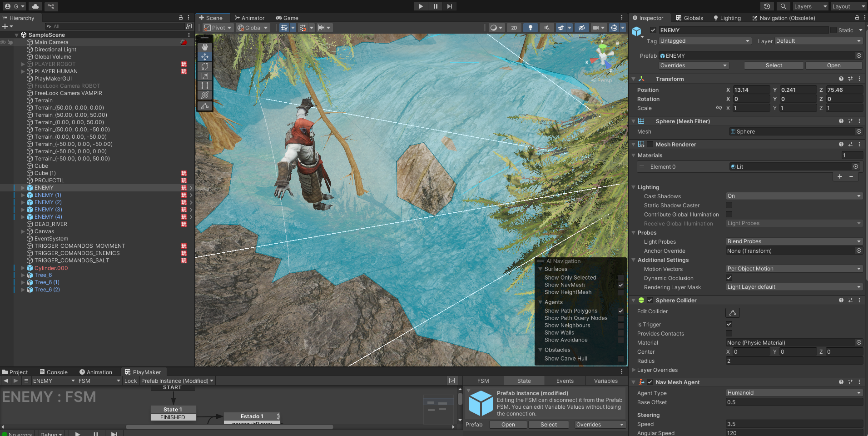Toggle scene lighting bulb icon
868x436 pixels.
click(530, 28)
